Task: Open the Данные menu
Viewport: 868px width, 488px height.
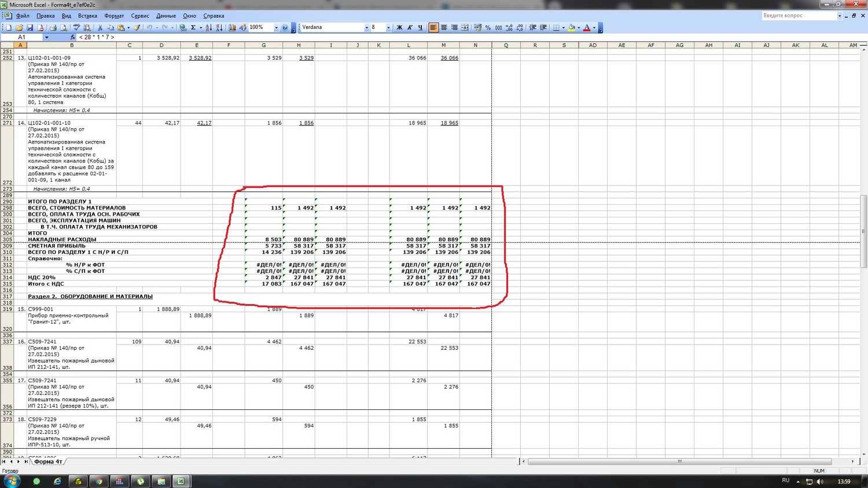Action: (x=166, y=16)
